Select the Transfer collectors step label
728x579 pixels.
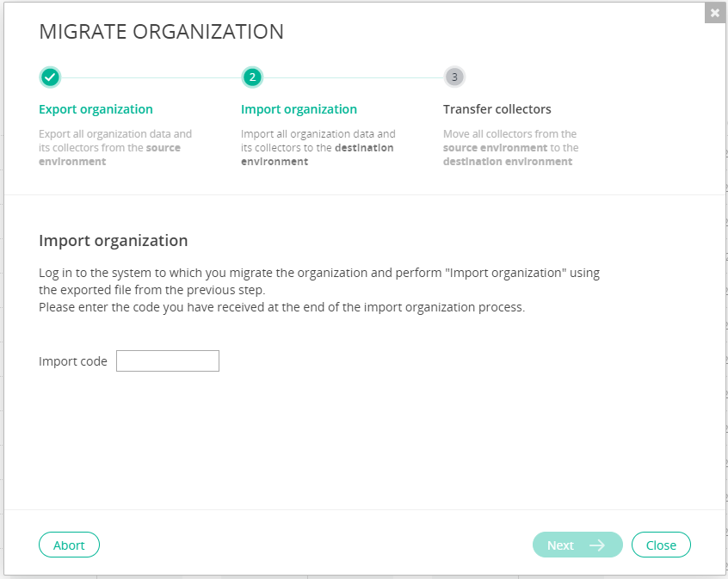pyautogui.click(x=497, y=109)
